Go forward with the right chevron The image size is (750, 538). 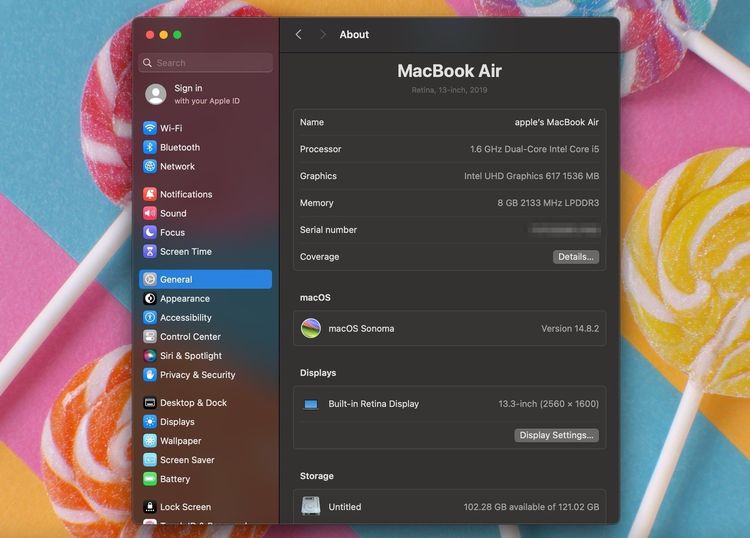point(323,34)
